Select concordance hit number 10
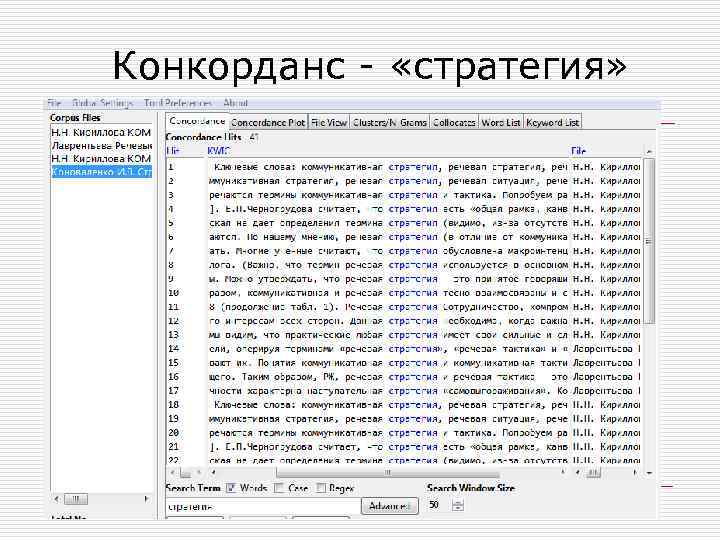The image size is (720, 540). 173,293
